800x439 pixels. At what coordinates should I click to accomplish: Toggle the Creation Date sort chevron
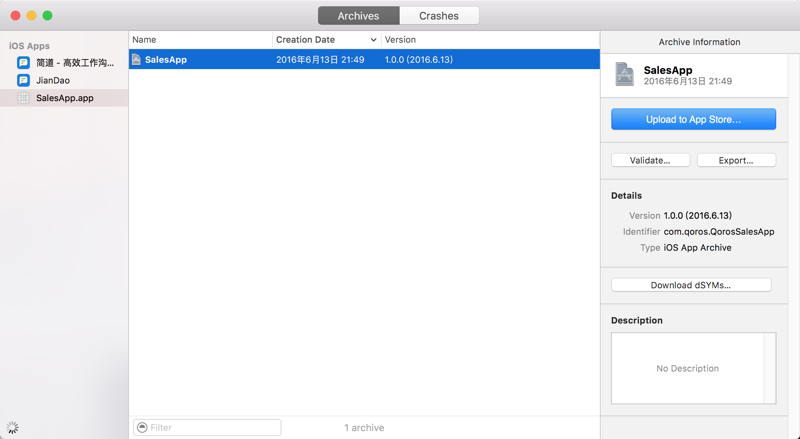point(373,40)
